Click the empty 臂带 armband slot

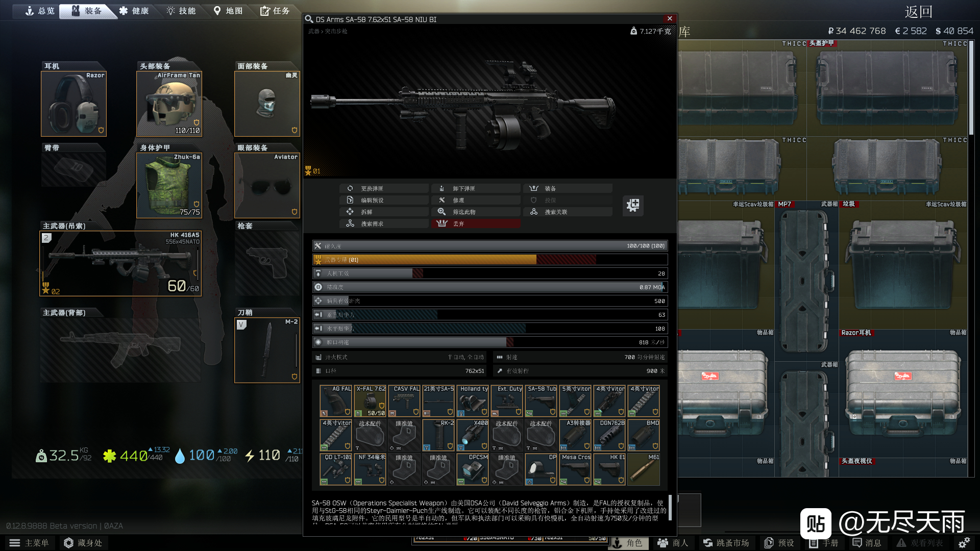[73, 169]
